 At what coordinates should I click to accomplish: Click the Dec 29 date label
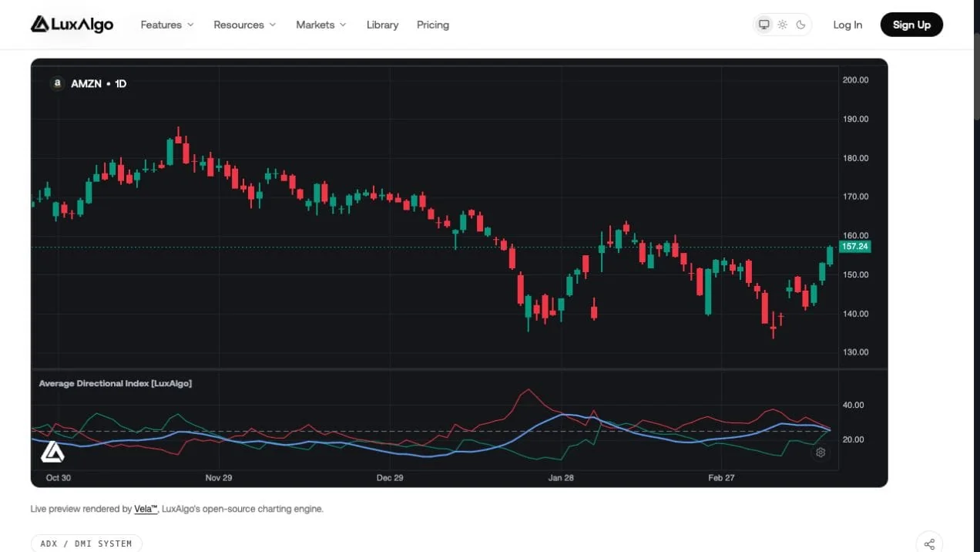point(390,478)
